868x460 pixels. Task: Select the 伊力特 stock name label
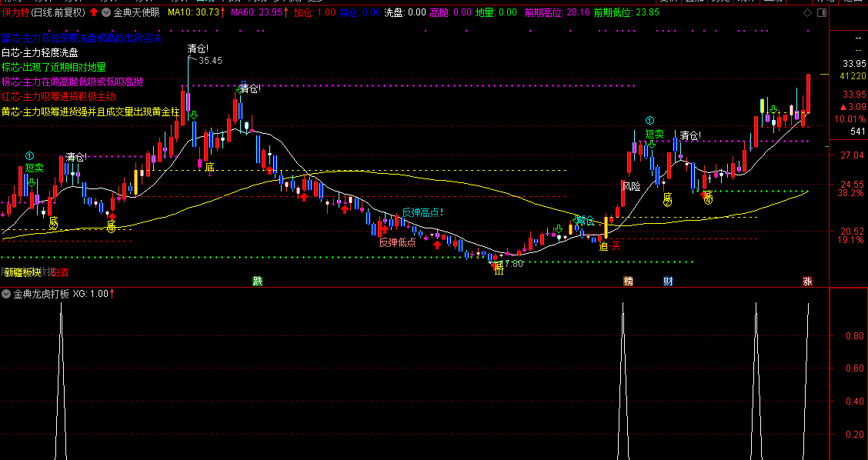(15, 12)
